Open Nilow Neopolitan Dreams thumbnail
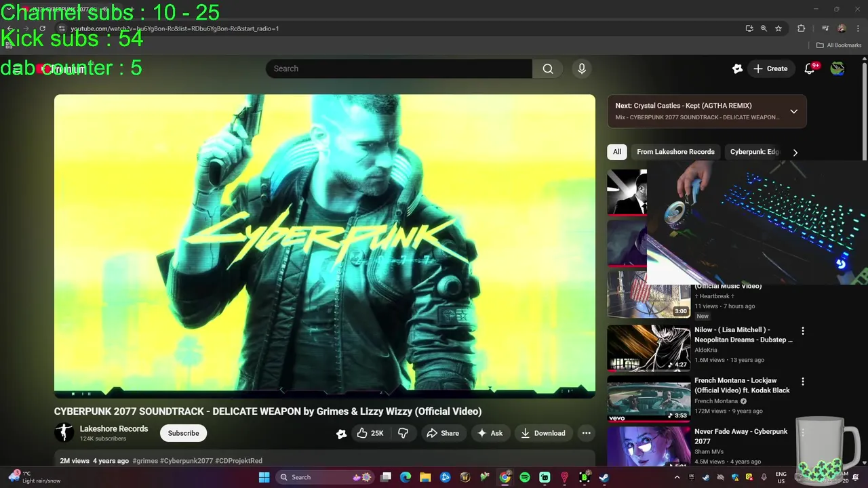 pos(648,348)
